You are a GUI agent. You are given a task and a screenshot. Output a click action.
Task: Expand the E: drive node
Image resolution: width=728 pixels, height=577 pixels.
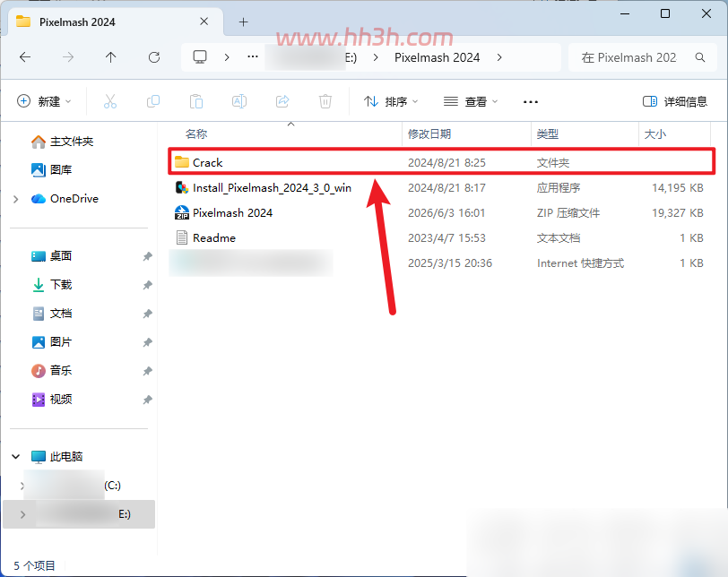[22, 514]
